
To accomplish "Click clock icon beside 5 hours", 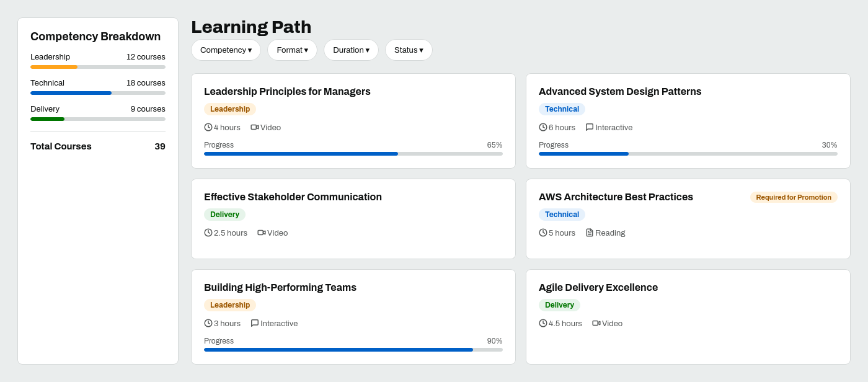I will [x=543, y=233].
